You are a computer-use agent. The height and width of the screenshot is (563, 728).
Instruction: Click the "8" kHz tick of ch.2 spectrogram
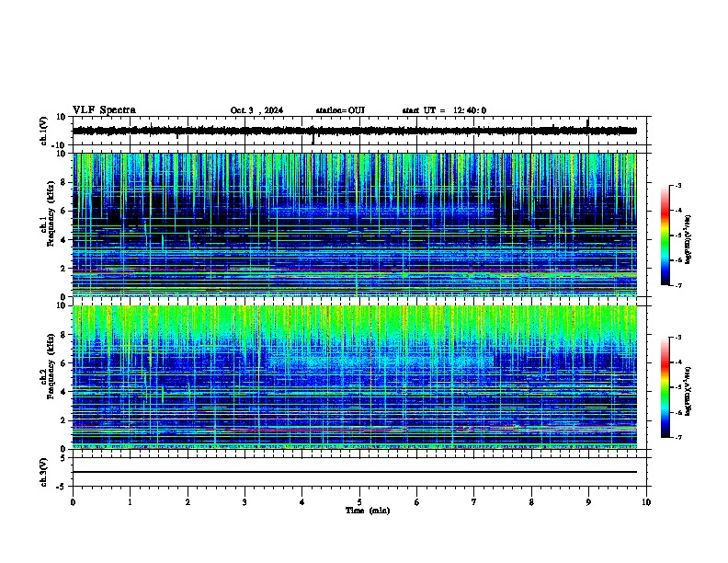(63, 335)
